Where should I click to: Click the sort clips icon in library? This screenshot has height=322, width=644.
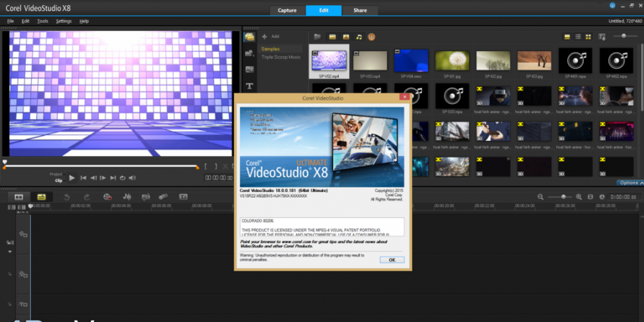click(602, 37)
